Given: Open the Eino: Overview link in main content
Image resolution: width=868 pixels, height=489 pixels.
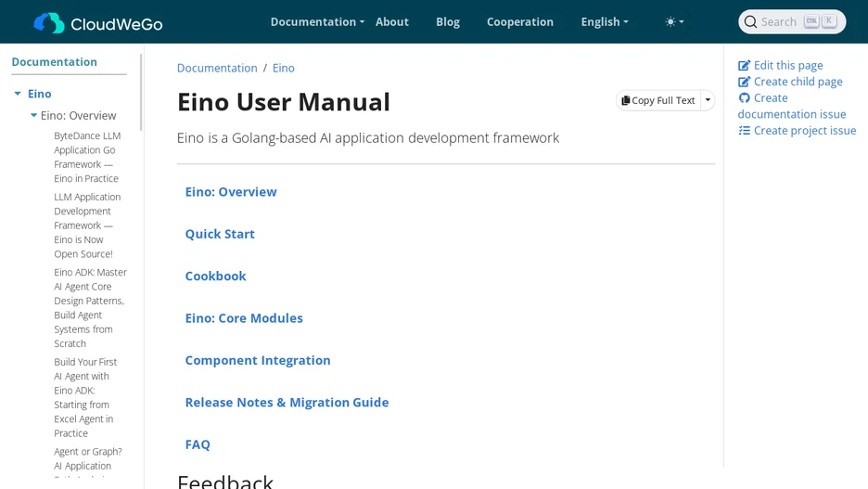Looking at the screenshot, I should coord(231,192).
